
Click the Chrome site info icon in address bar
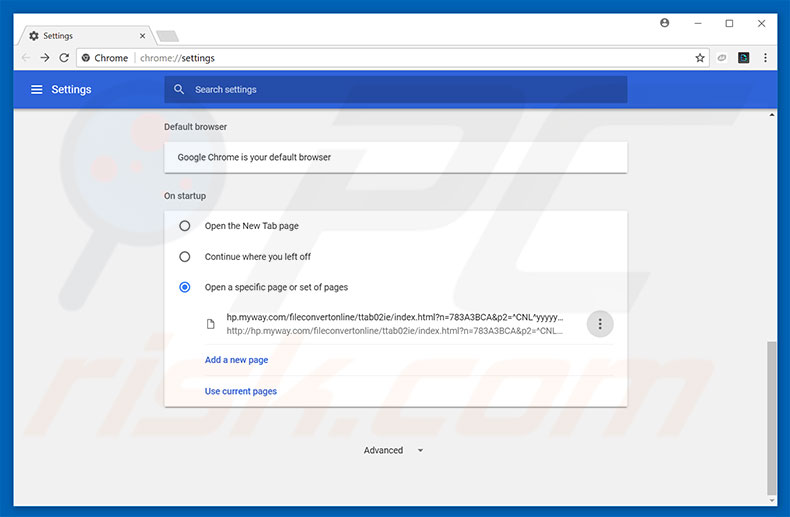point(86,58)
